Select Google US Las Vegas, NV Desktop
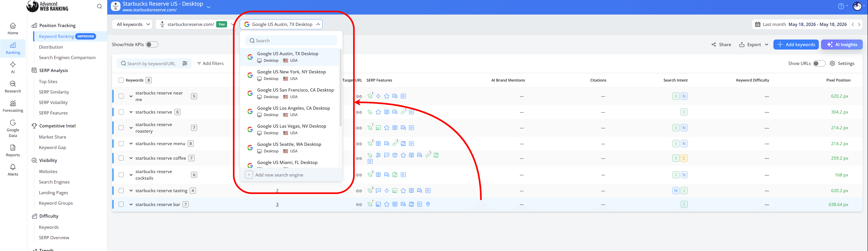Image resolution: width=868 pixels, height=251 pixels. tap(290, 129)
